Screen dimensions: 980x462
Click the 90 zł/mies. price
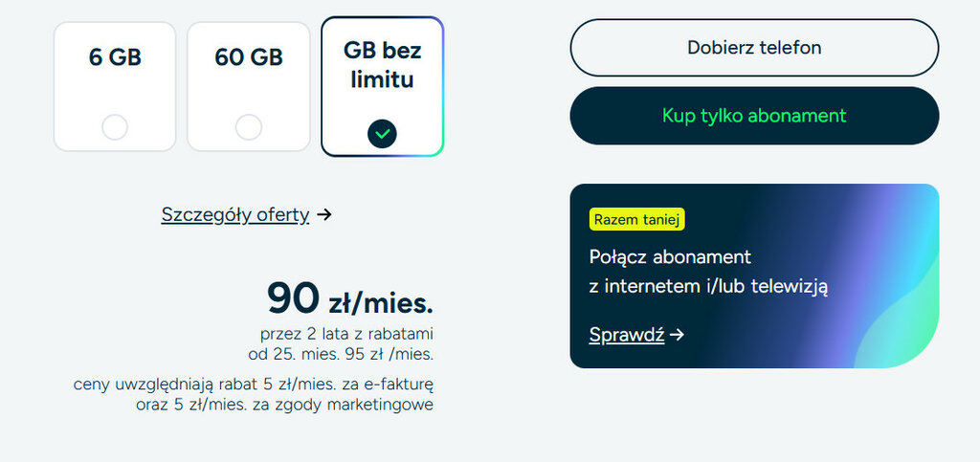pos(349,298)
